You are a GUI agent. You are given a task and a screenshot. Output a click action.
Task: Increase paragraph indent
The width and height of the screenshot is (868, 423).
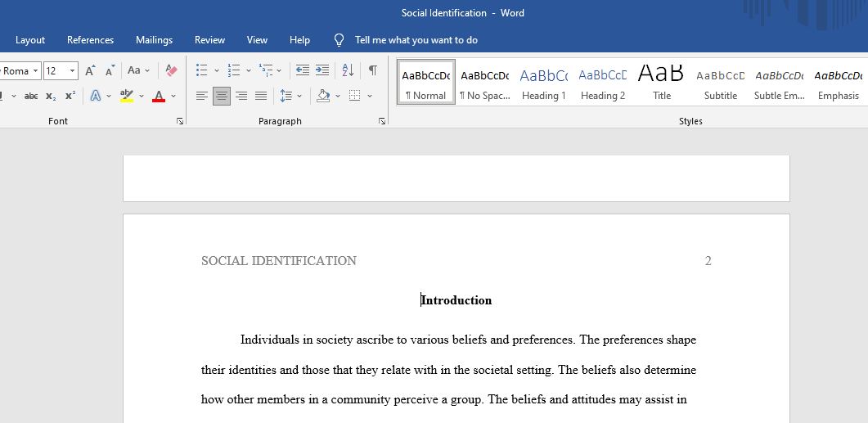pos(322,70)
